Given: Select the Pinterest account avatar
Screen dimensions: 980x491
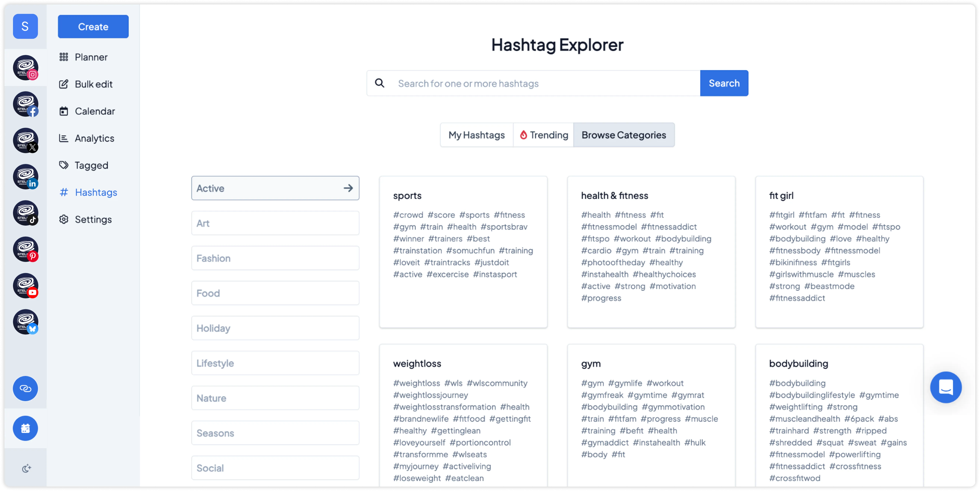Looking at the screenshot, I should tap(25, 249).
